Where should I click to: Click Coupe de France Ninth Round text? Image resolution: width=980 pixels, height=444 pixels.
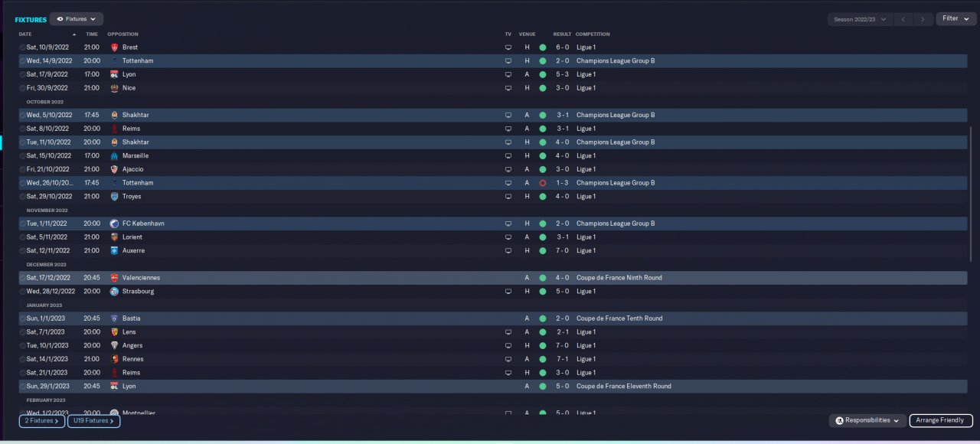[619, 278]
